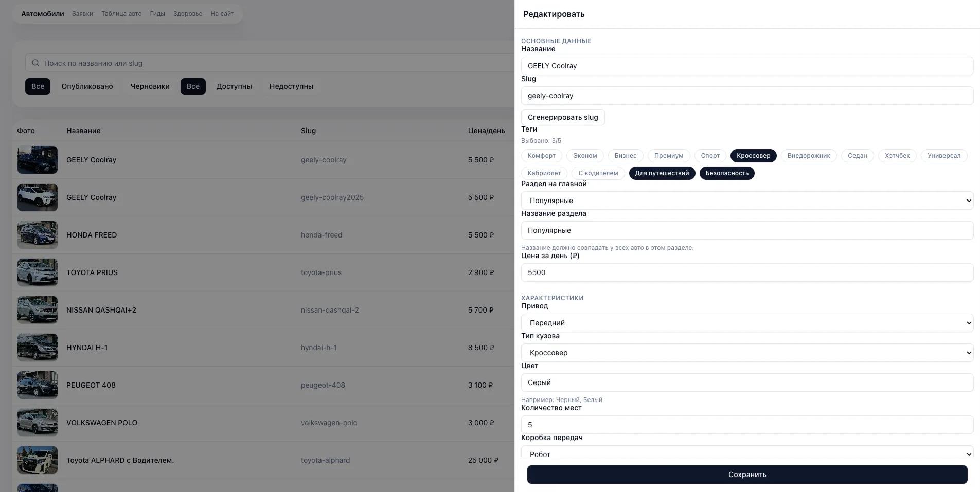
Task: Switch to the Заявки tab
Action: point(83,14)
